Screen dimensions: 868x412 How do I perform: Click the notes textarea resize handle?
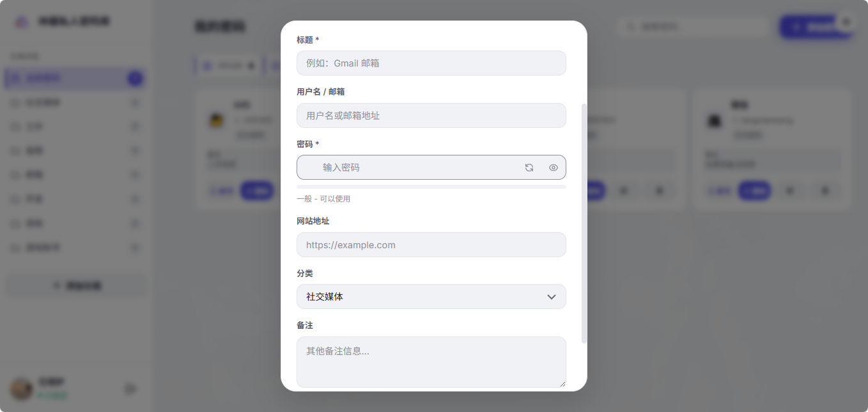pos(562,384)
